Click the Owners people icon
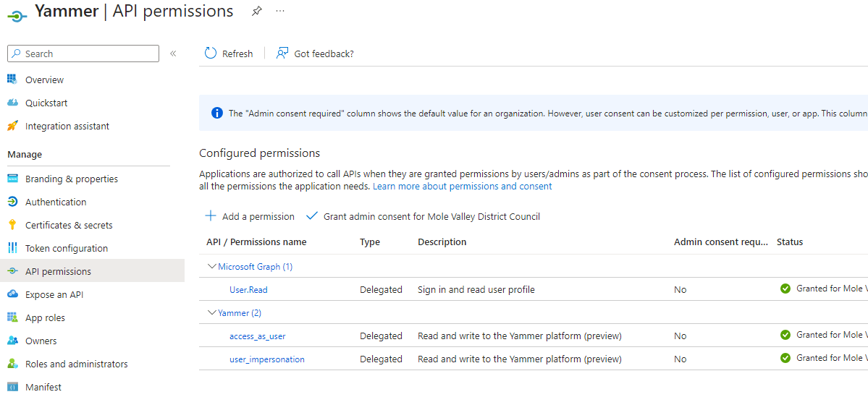The image size is (868, 397). tap(12, 341)
